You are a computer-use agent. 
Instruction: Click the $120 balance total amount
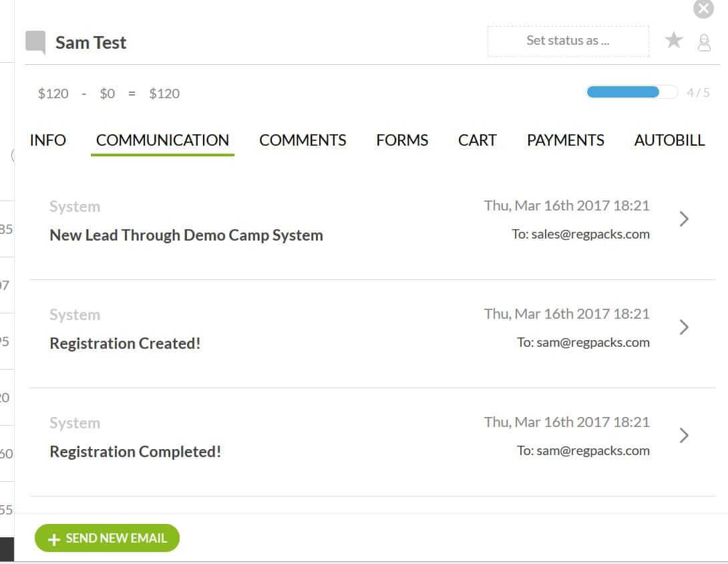point(164,94)
